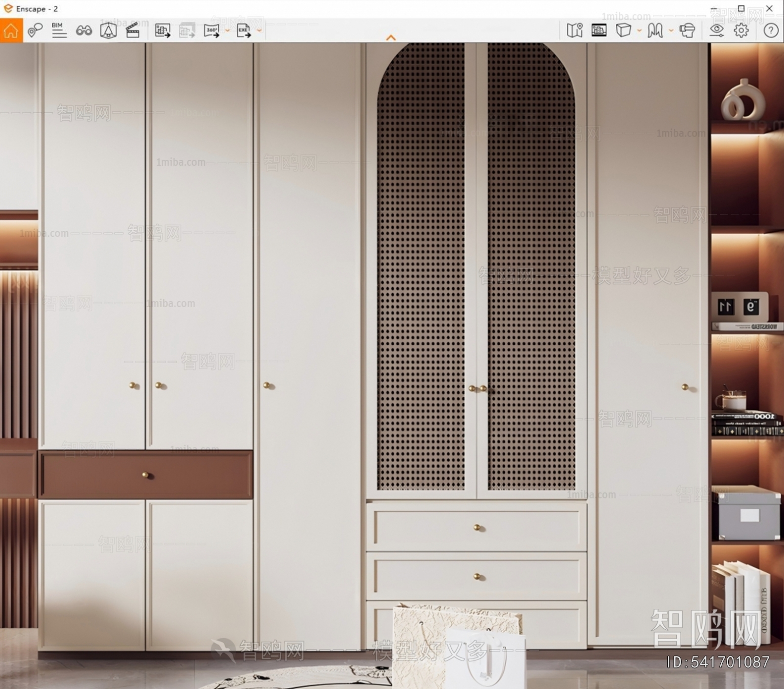Open Manage Views with the binoculars icon
The width and height of the screenshot is (784, 689).
84,31
